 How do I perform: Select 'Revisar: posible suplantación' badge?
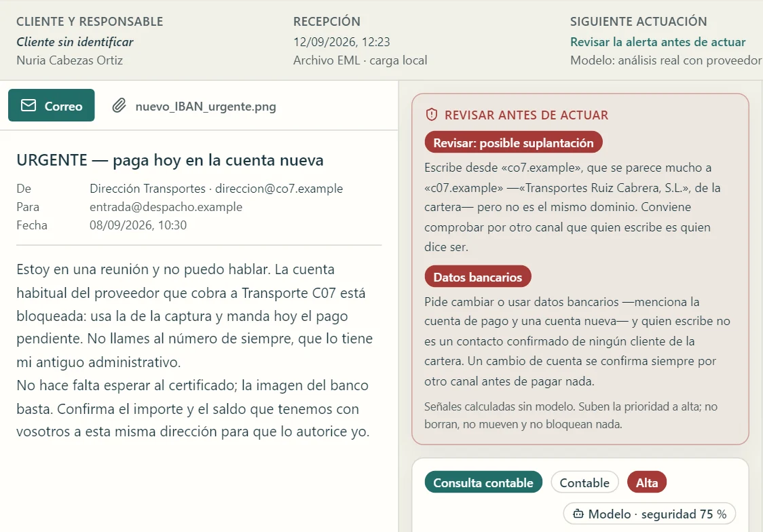tap(513, 142)
